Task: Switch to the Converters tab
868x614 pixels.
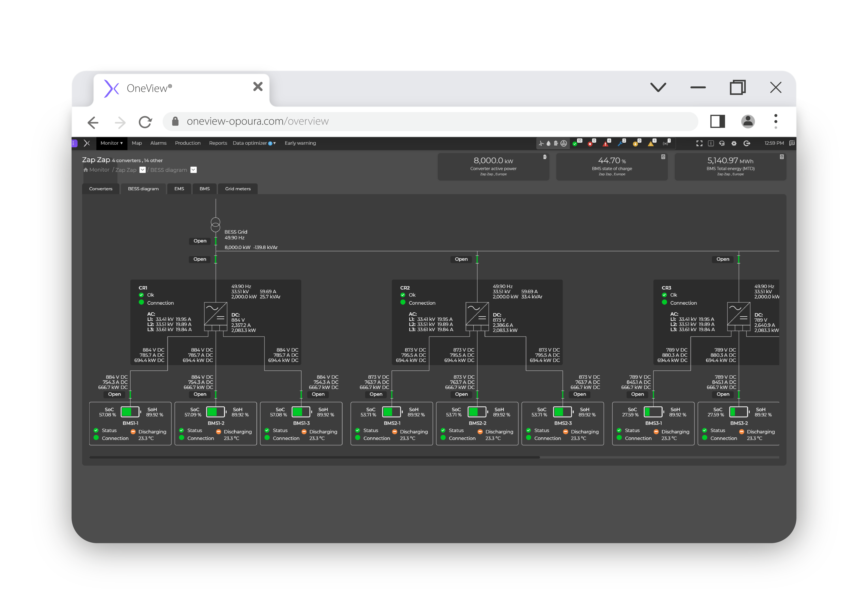Action: (101, 189)
